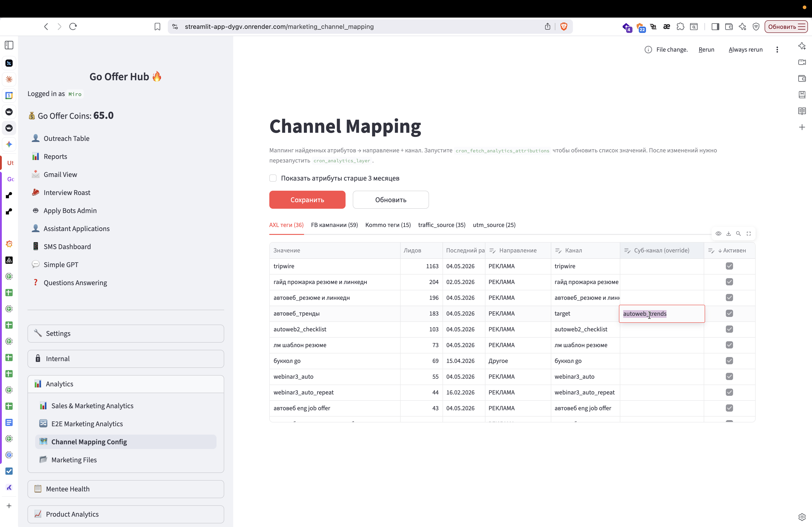
Task: Switch to utm_source (25) tab
Action: point(494,225)
